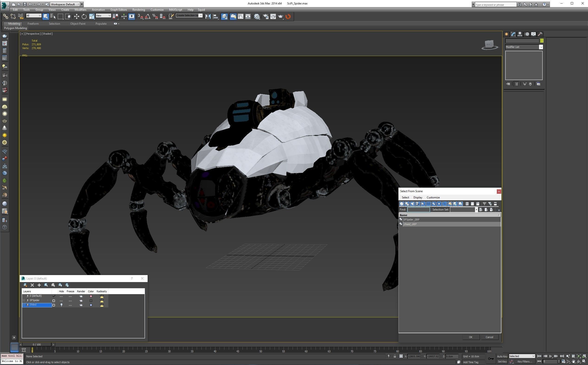The height and width of the screenshot is (365, 588).
Task: Open the Hierarchy command panel tab
Action: click(520, 34)
